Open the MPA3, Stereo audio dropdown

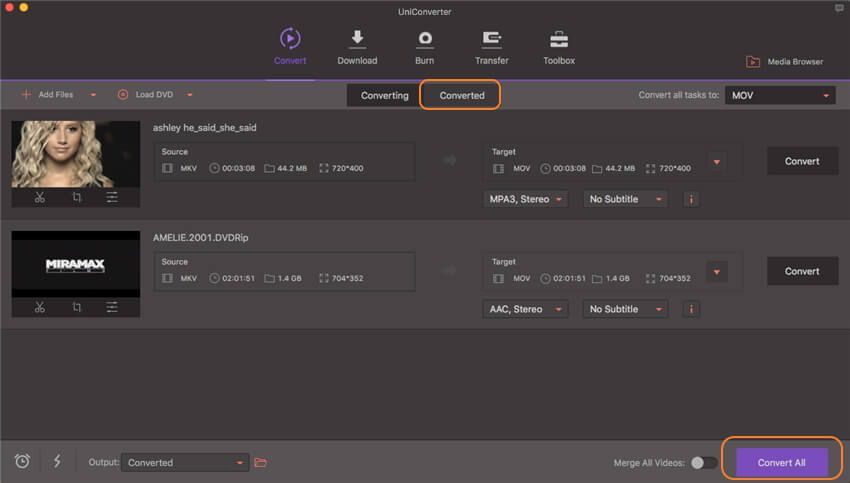(x=525, y=199)
